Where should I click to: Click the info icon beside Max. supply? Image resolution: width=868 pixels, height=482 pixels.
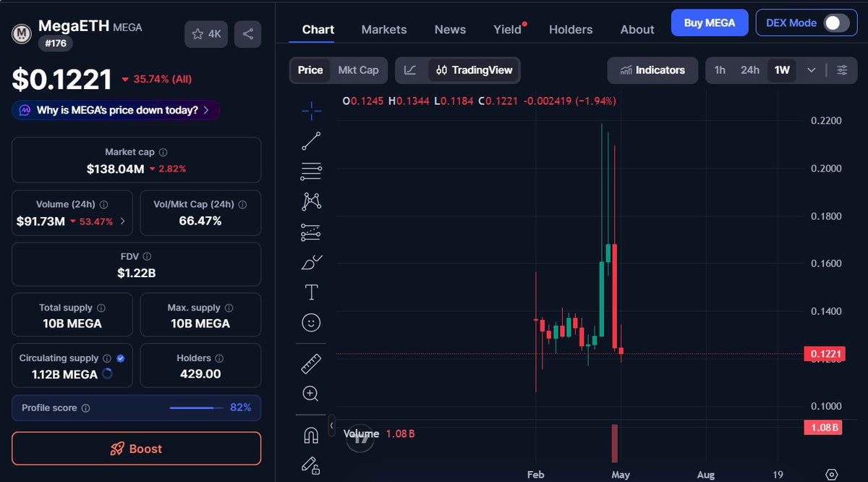point(229,308)
